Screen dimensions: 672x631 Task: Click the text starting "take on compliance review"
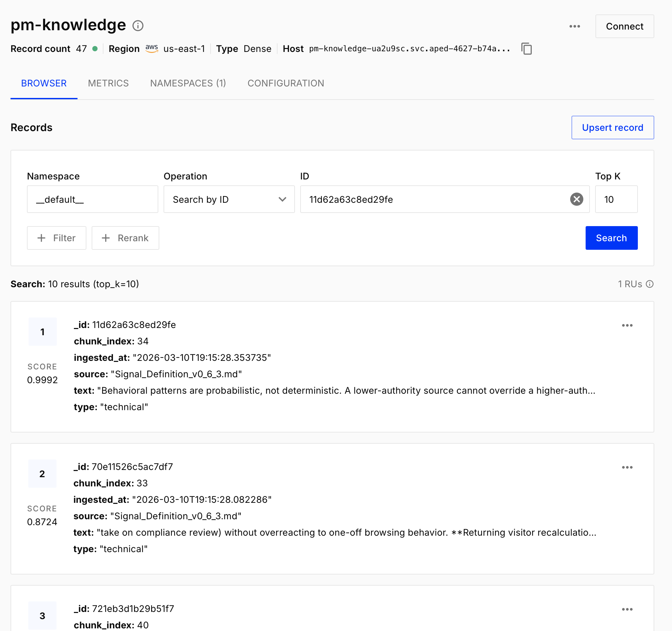coord(347,533)
